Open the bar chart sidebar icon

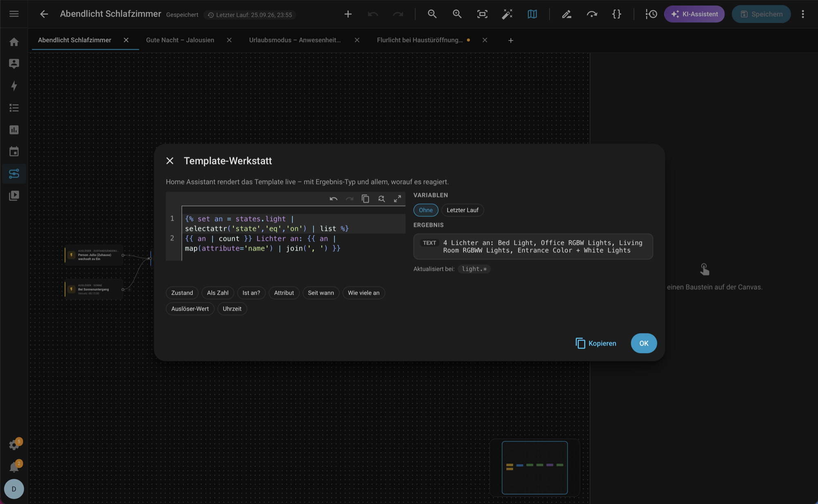tap(14, 130)
